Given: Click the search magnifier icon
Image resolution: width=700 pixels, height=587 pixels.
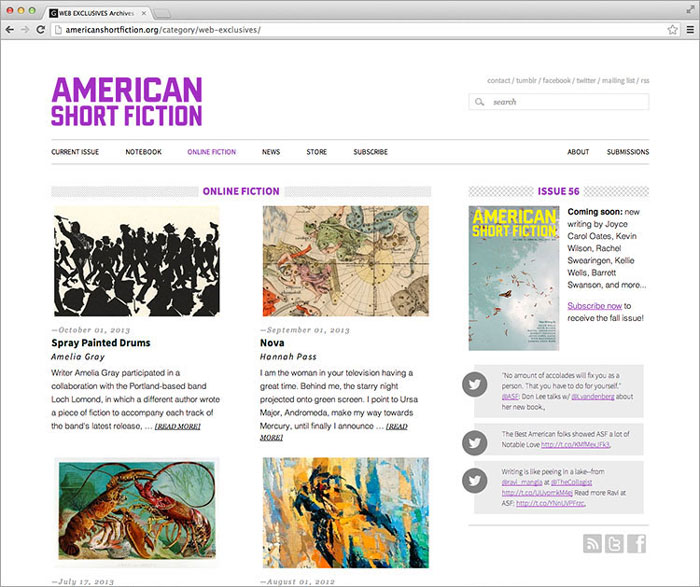Looking at the screenshot, I should [479, 102].
